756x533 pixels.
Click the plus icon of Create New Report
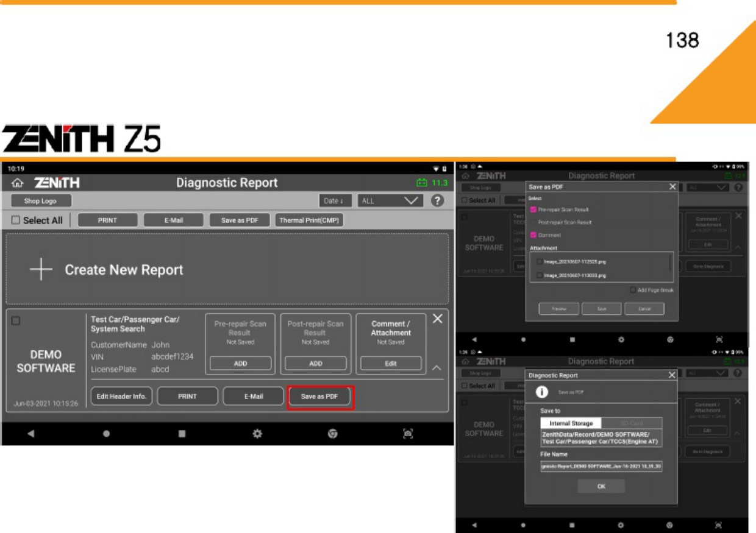pyautogui.click(x=41, y=270)
